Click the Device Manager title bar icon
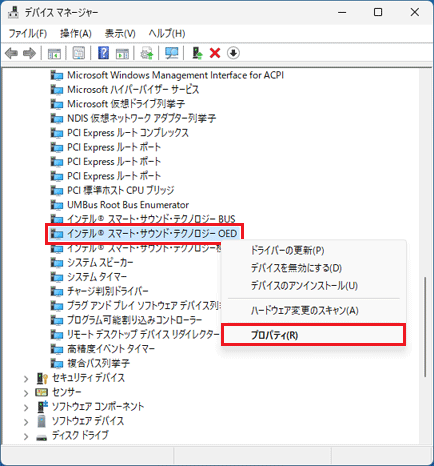Viewport: 434px width, 466px height. [13, 13]
